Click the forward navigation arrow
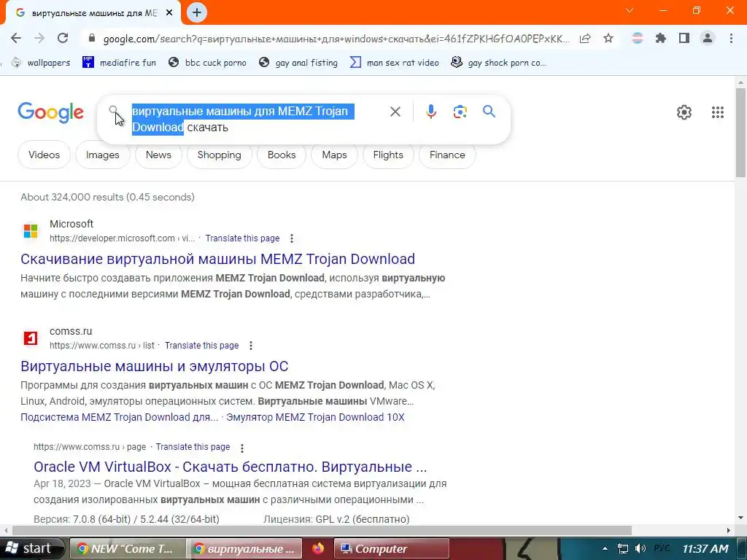Viewport: 747px width, 560px height. [39, 39]
